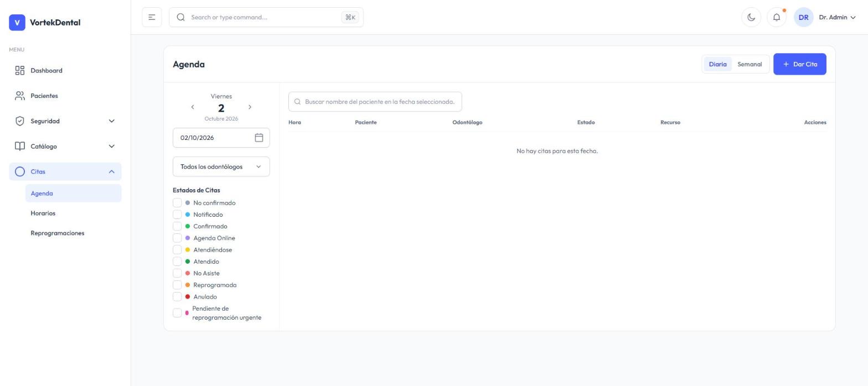Image resolution: width=868 pixels, height=386 pixels.
Task: Open the calendar date picker icon
Action: click(x=259, y=138)
